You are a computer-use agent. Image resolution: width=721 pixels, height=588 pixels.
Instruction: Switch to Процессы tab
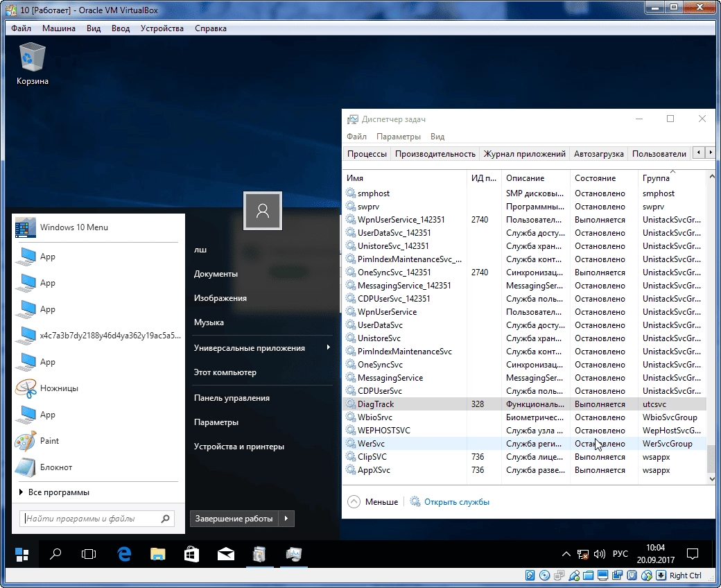pyautogui.click(x=367, y=153)
